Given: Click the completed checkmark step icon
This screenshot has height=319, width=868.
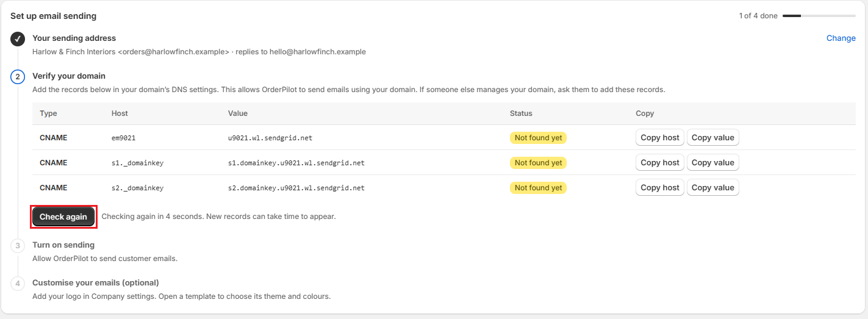Looking at the screenshot, I should 18,39.
